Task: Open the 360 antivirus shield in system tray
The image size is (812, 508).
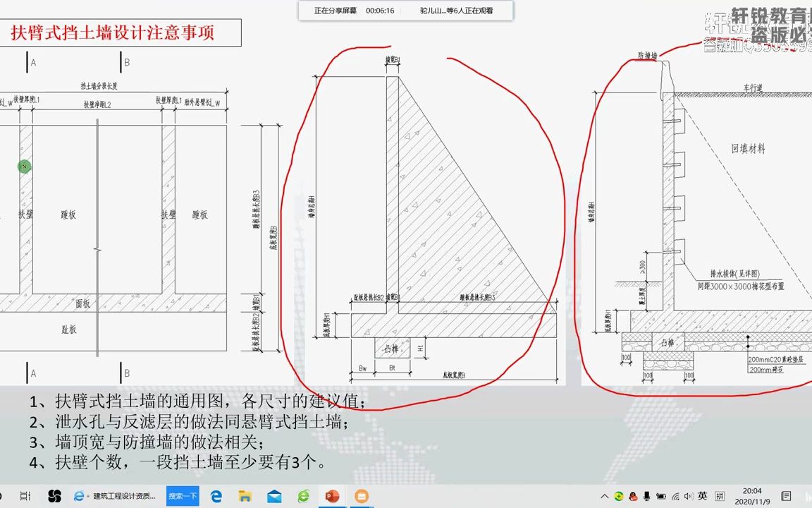Action: pyautogui.click(x=618, y=497)
